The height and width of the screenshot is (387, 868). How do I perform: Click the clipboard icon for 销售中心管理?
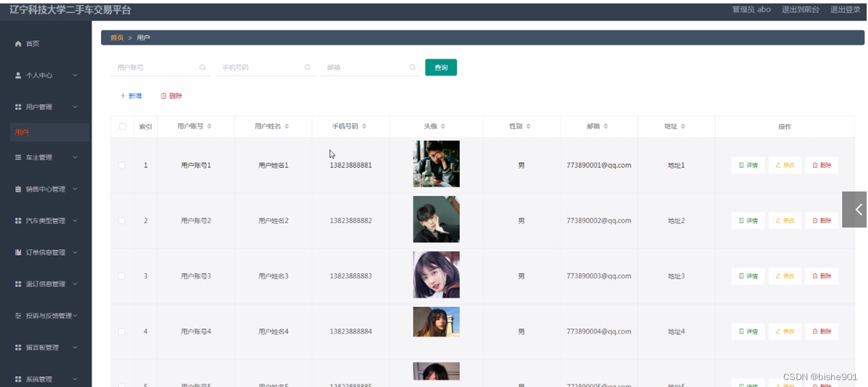point(18,189)
